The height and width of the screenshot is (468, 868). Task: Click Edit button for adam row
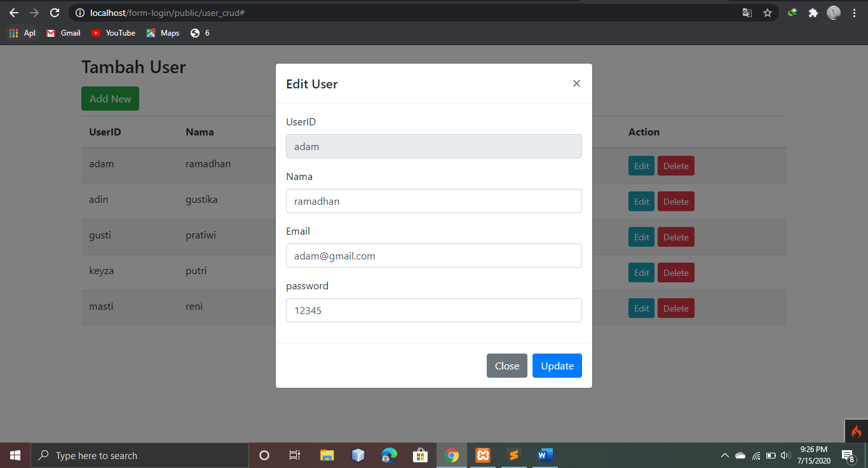(x=641, y=166)
